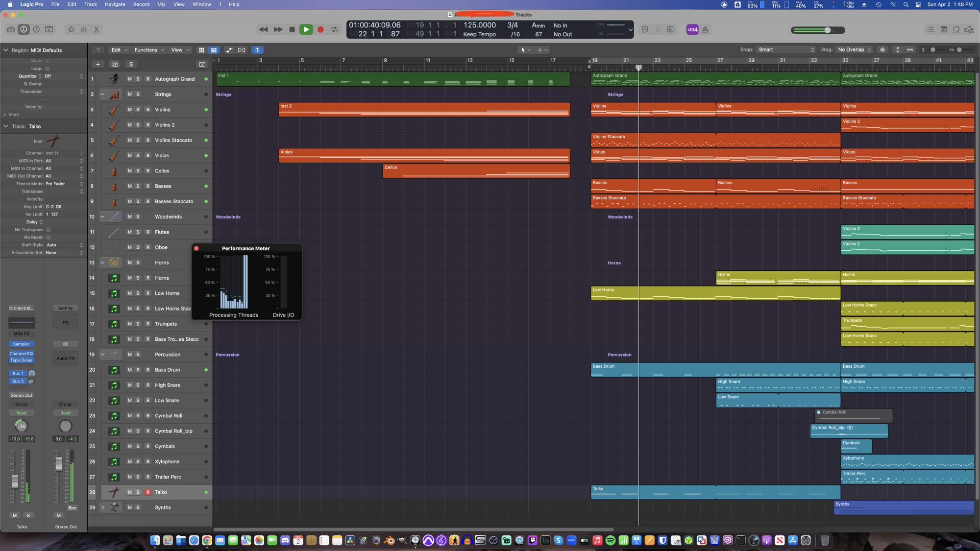Disable record on Taiko track
This screenshot has height=551, width=980.
tap(147, 492)
